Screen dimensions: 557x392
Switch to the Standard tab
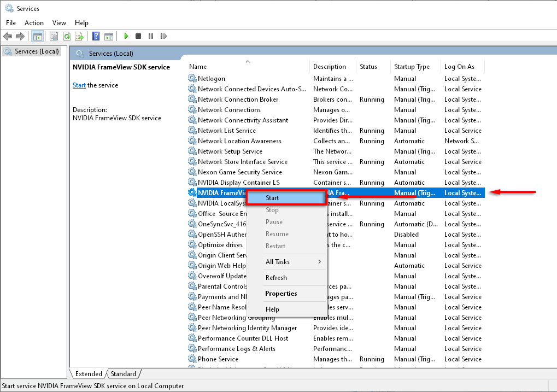(124, 374)
